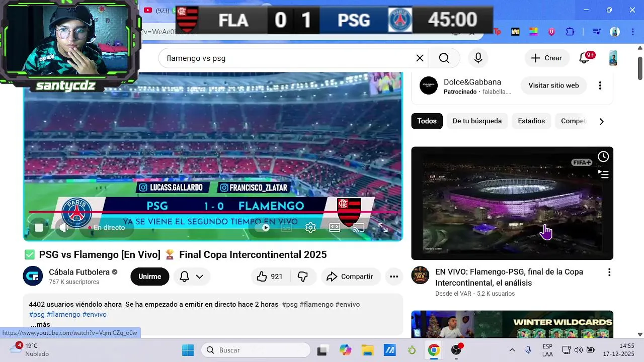Click the first #psg hashtag in the description
The image size is (644, 362).
[x=290, y=304]
